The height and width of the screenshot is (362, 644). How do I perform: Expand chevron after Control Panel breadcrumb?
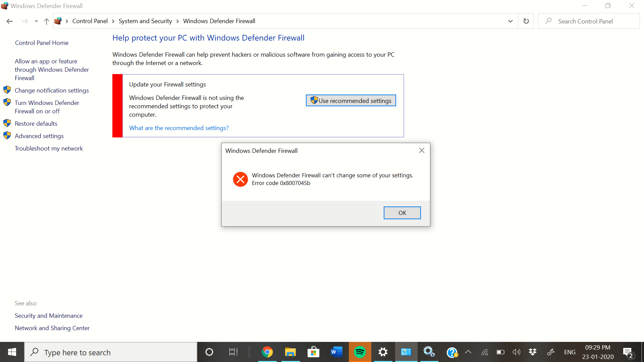coord(113,21)
